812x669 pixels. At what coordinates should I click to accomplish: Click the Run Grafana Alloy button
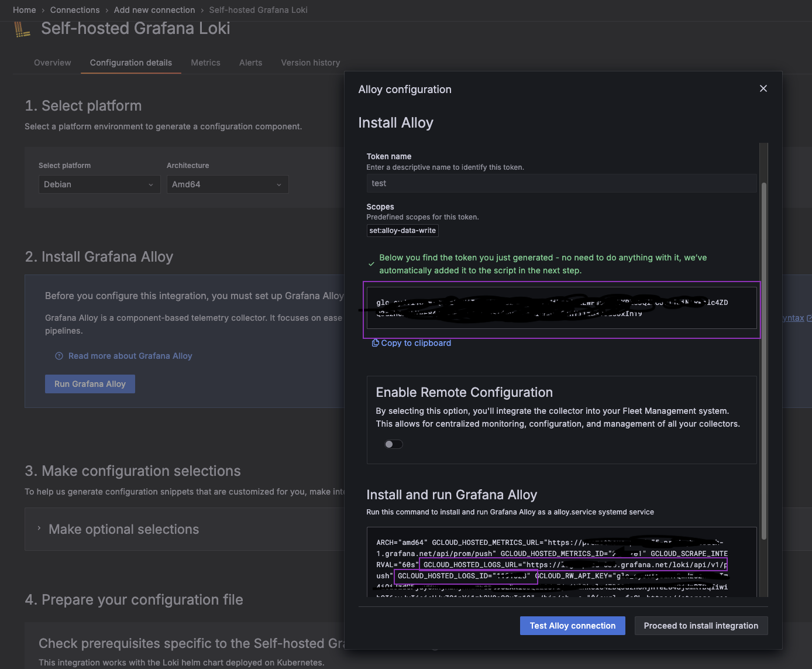[x=90, y=384]
